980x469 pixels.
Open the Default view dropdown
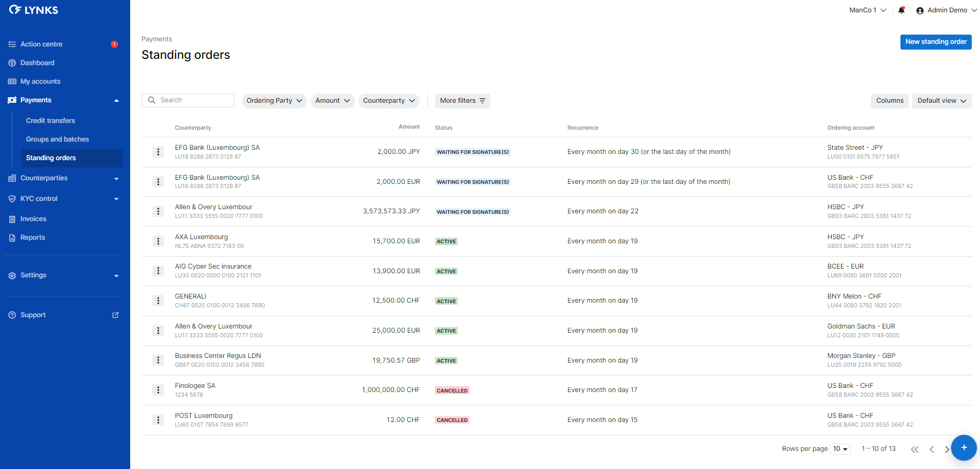click(942, 101)
